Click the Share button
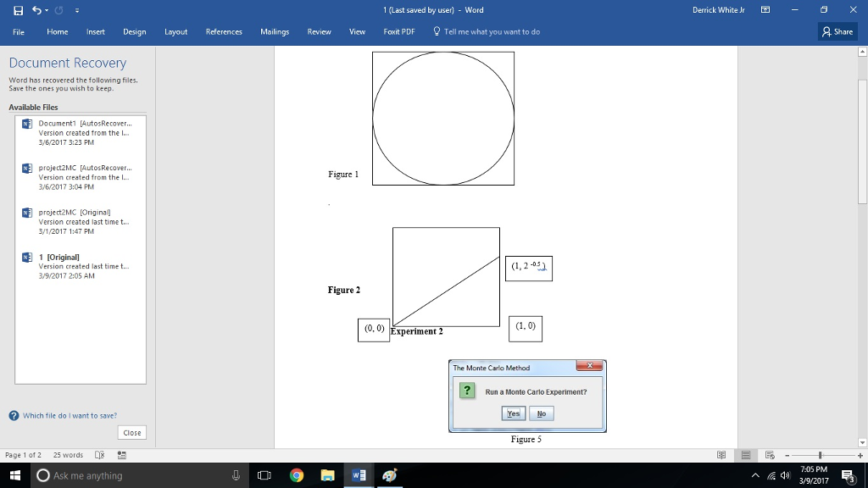This screenshot has width=868, height=488. coord(837,31)
